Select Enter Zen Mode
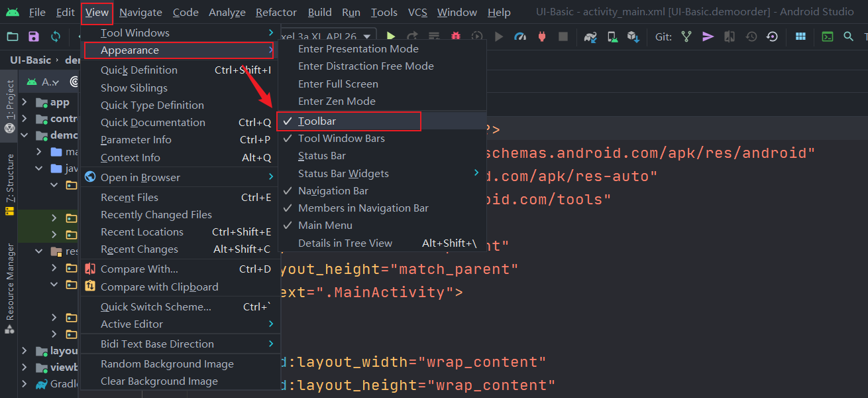The height and width of the screenshot is (398, 868). pyautogui.click(x=382, y=101)
